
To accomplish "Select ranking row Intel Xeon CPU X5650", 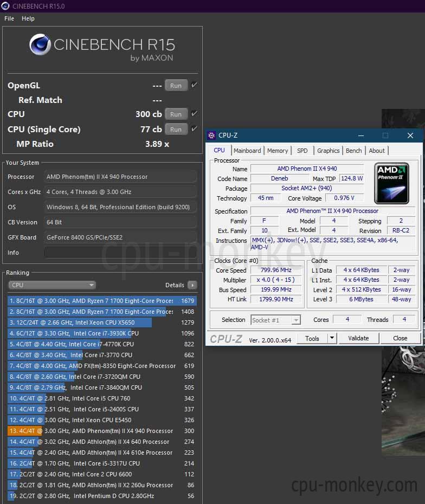I will click(102, 322).
